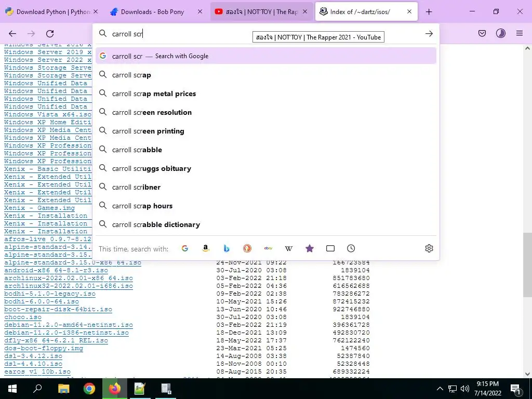Open archlinux-2022.02.01-x86_64.iso link

coord(69,278)
